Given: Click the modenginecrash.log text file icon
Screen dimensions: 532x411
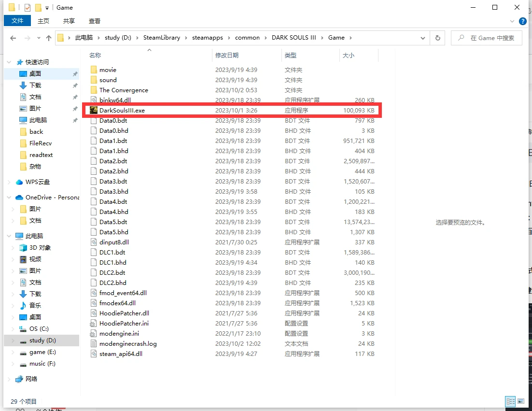Looking at the screenshot, I should 94,343.
